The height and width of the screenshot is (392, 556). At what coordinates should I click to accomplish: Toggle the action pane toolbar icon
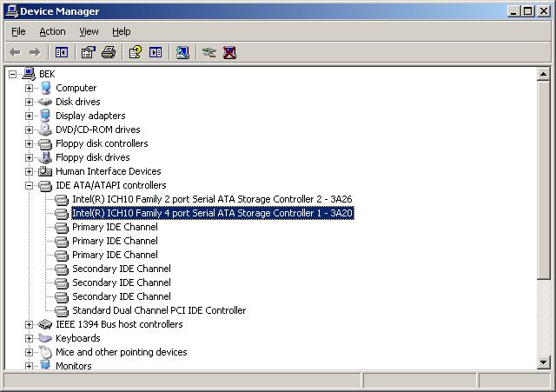(x=156, y=52)
